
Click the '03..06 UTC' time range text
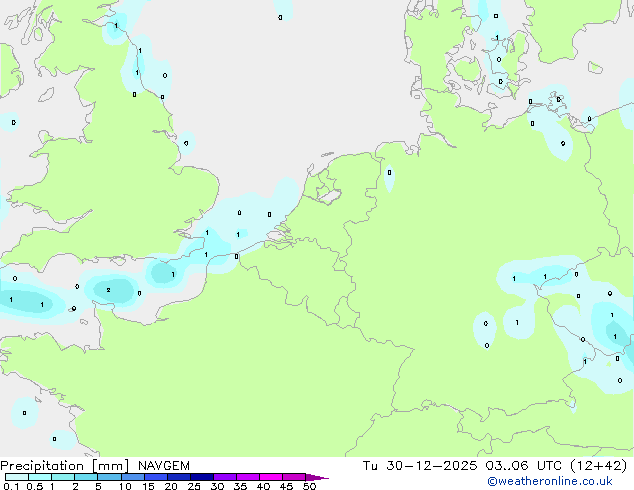tap(524, 466)
